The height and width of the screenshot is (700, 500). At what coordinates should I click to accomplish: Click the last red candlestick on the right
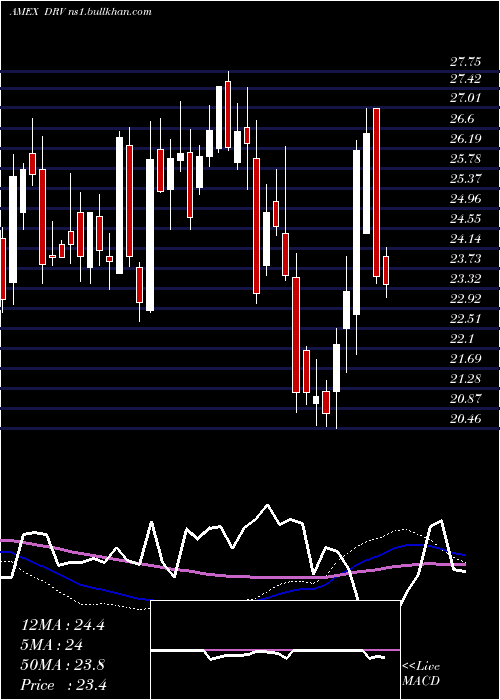pos(386,271)
